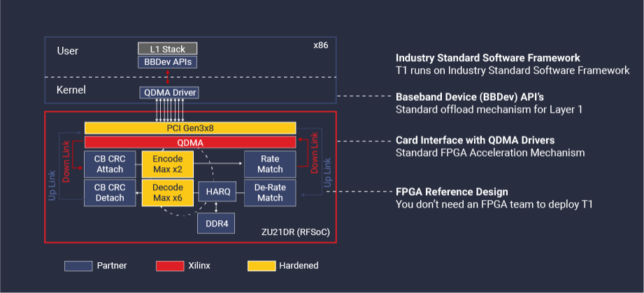Screen dimensions: 644x293
Task: Click 'T1 runs on Industry Standard' description
Action: tap(513, 70)
